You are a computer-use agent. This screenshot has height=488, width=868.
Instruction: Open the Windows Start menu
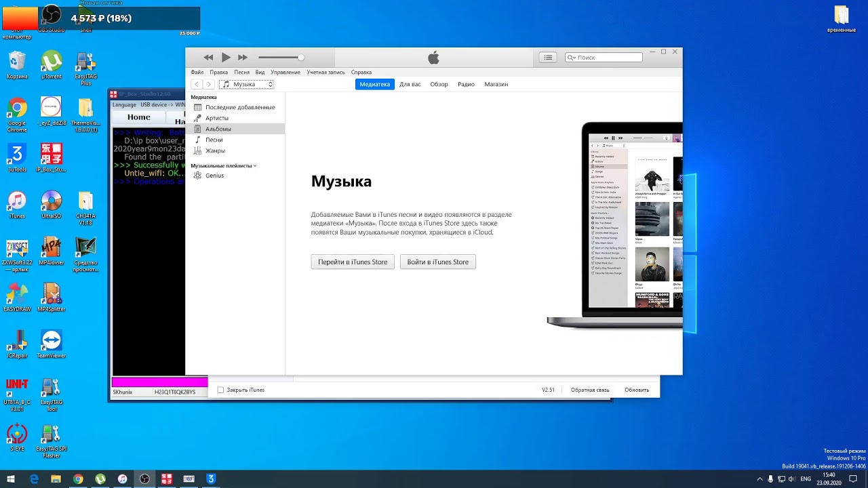click(x=11, y=479)
